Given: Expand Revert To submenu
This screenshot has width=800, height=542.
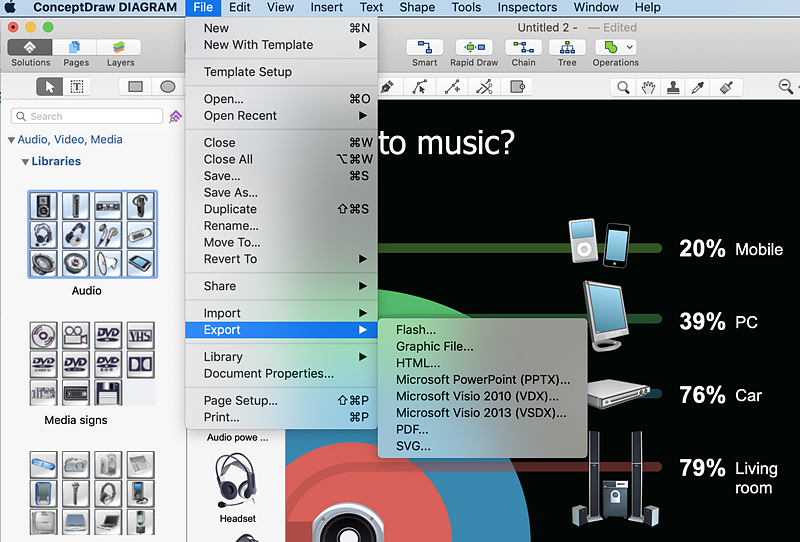Looking at the screenshot, I should (281, 259).
